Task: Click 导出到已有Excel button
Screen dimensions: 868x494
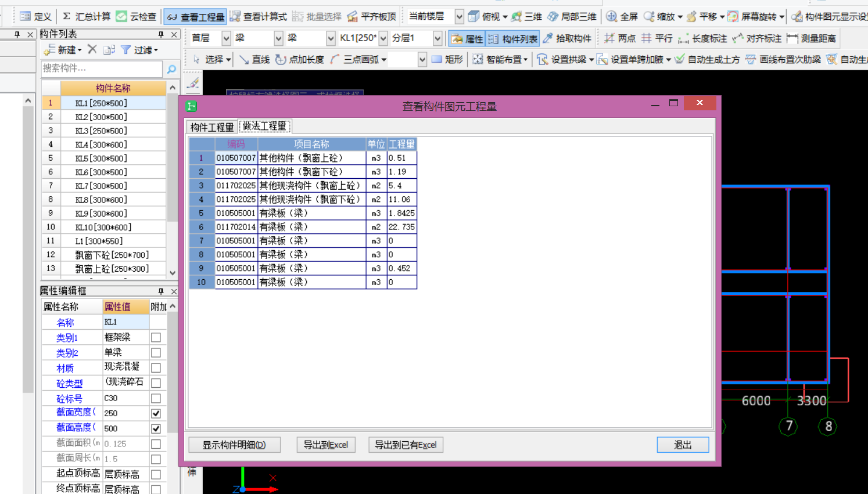Action: 406,445
